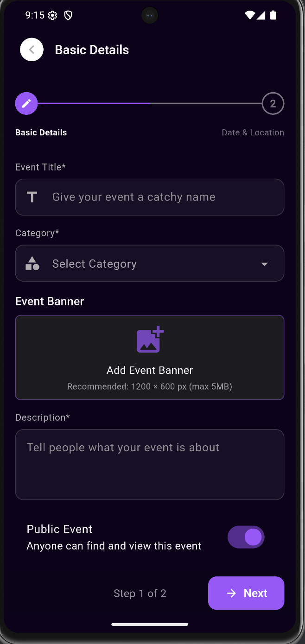Tap the back arrow icon
Screen dimensions: 305x644
(x=32, y=49)
